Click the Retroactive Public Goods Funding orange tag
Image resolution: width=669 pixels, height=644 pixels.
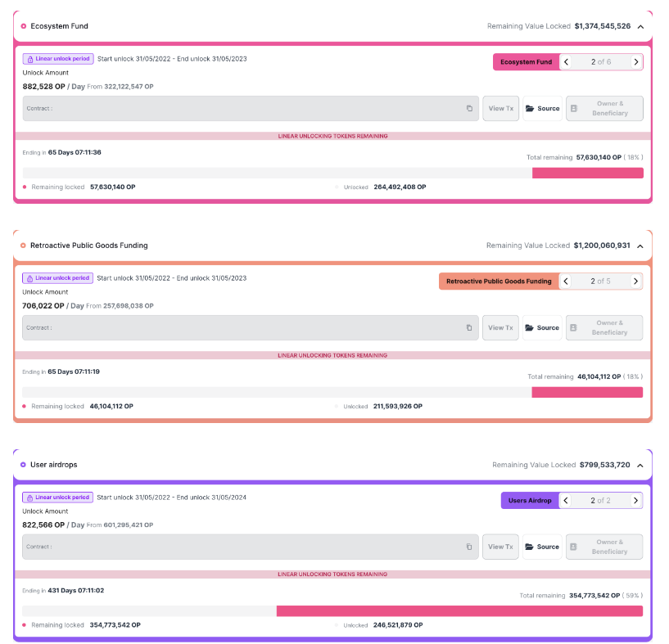(499, 281)
